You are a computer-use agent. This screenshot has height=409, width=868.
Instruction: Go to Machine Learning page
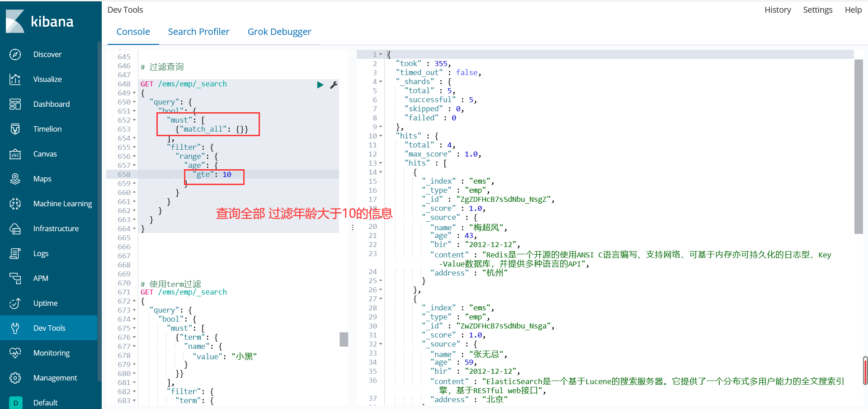point(62,204)
